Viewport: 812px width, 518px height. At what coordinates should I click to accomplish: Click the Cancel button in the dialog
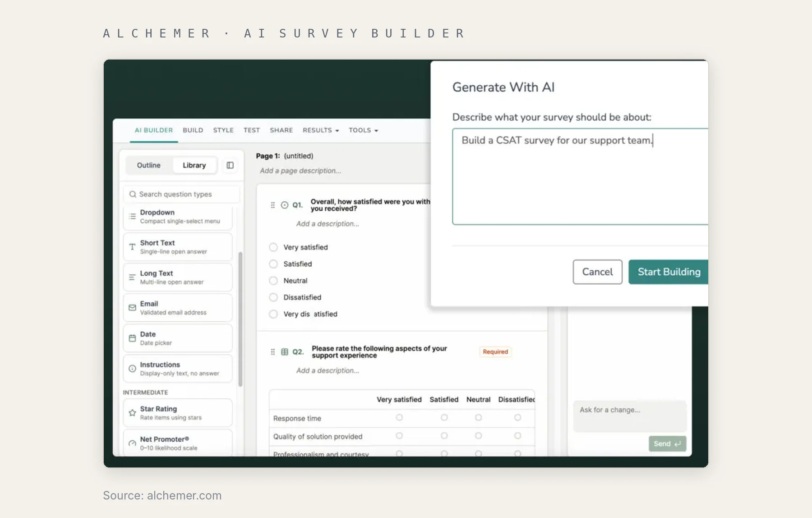(597, 272)
